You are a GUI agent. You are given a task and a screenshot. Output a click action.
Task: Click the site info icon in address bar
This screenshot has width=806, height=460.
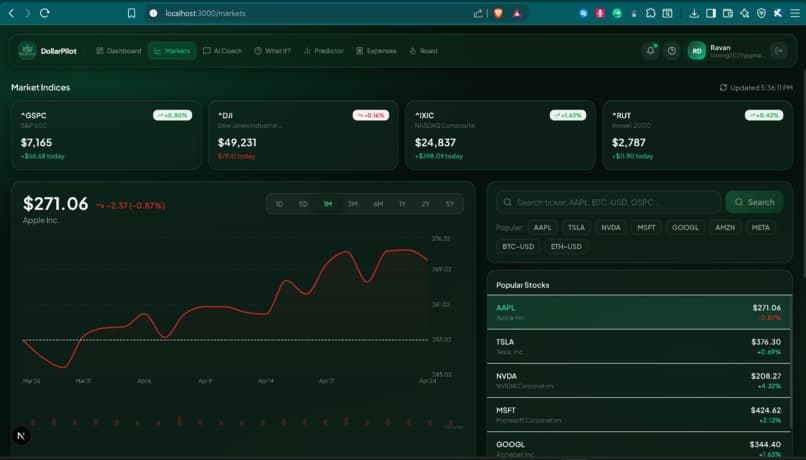click(153, 13)
